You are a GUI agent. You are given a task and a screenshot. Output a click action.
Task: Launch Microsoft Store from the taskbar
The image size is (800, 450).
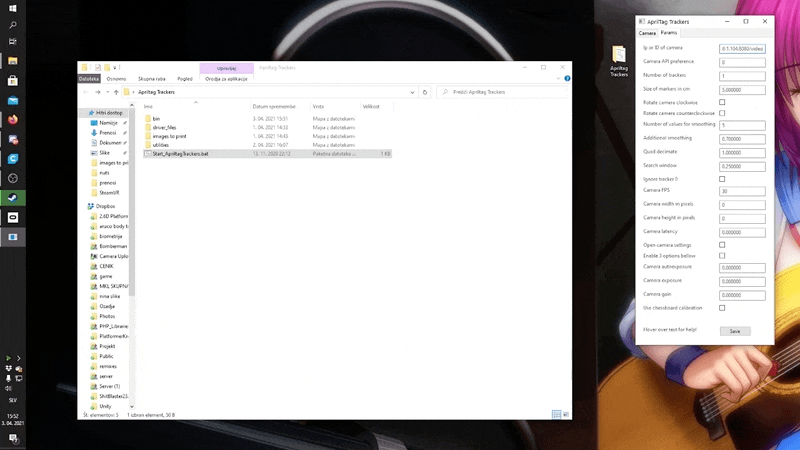13,81
